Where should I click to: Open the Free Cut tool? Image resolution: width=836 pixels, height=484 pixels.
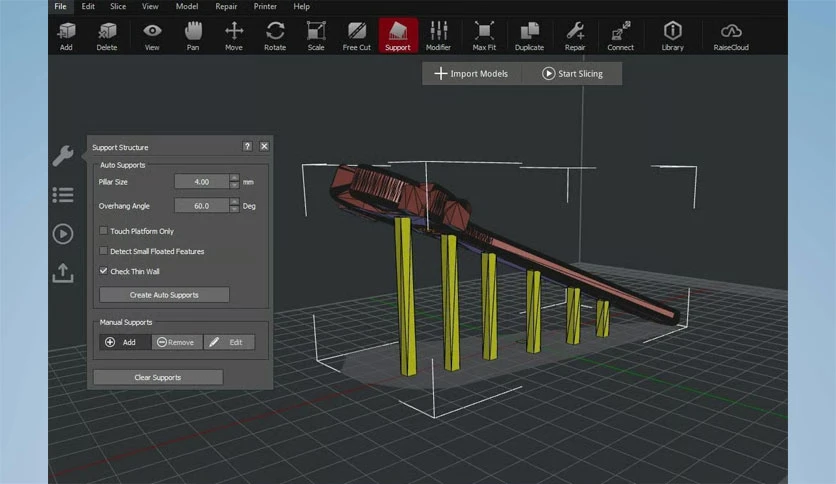click(x=357, y=36)
